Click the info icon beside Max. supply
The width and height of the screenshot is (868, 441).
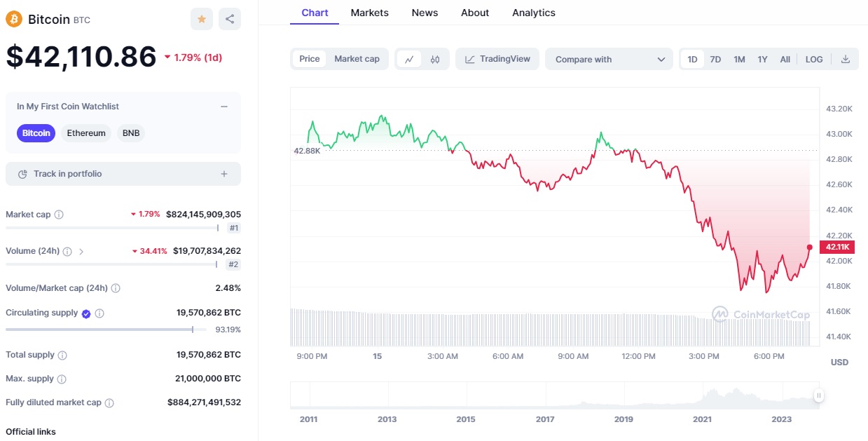point(62,379)
